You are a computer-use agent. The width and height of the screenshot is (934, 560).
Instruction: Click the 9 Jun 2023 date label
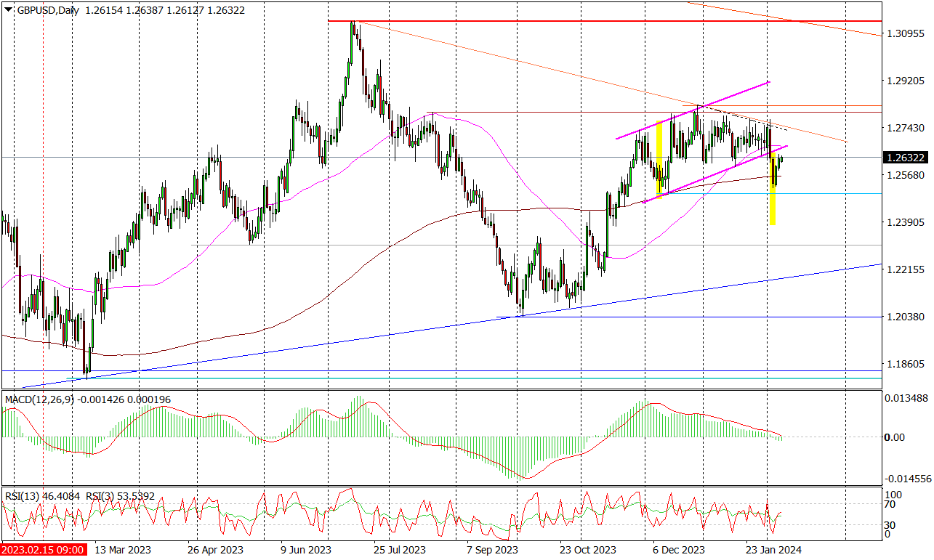(x=306, y=550)
